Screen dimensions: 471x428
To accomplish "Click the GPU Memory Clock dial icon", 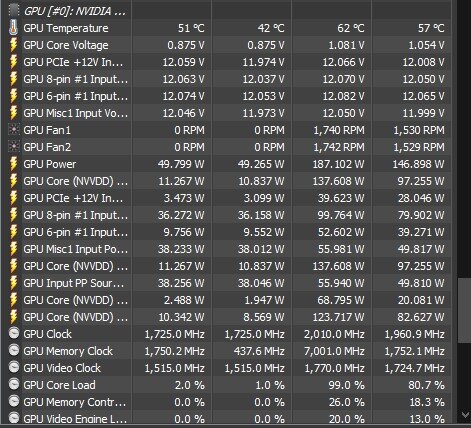I will click(x=14, y=351).
